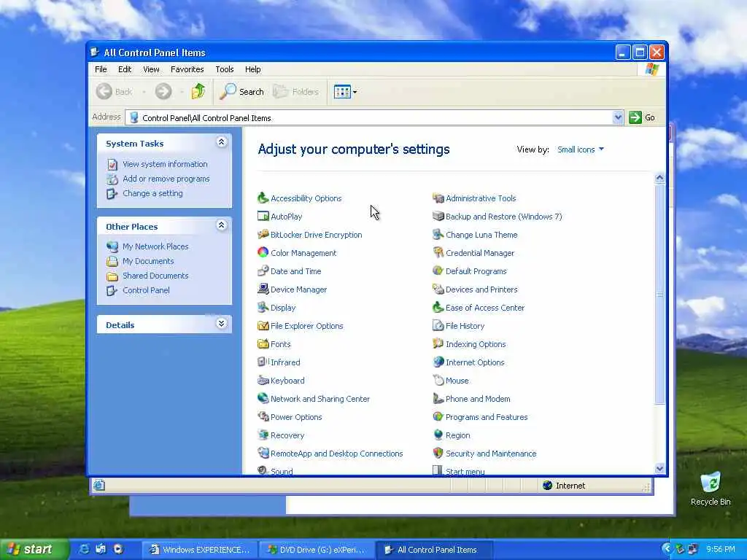
Task: Open the Keyboard icon
Action: coord(263,381)
